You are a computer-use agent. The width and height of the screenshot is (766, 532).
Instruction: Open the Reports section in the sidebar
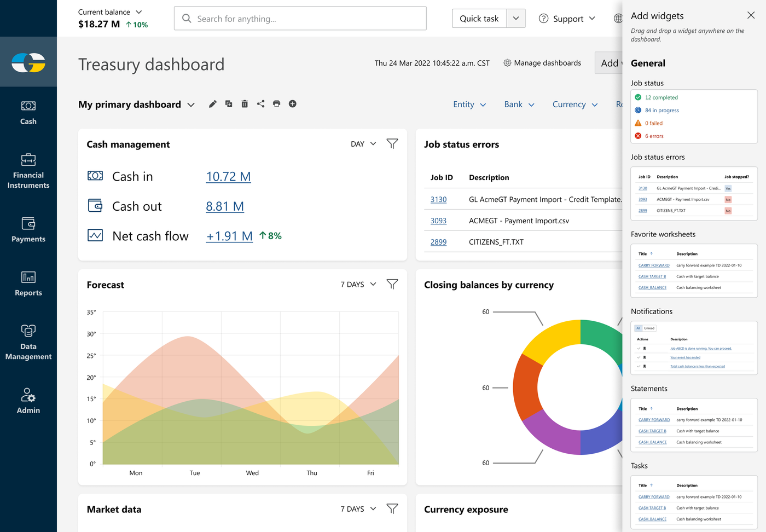point(28,284)
